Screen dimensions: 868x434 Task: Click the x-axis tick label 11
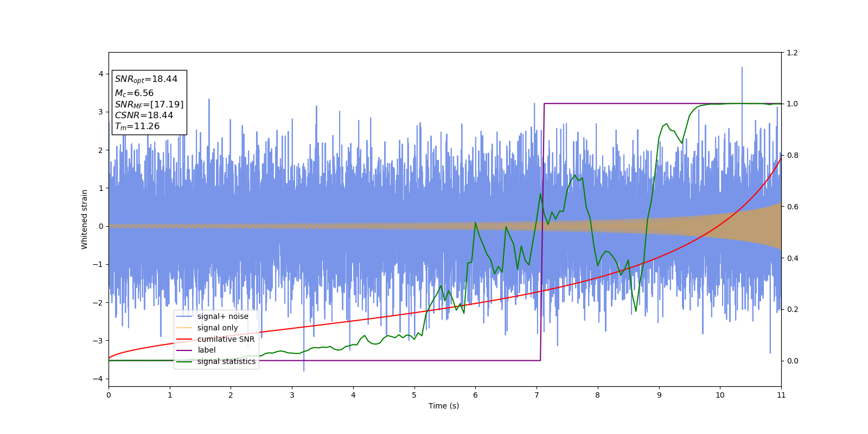point(781,395)
